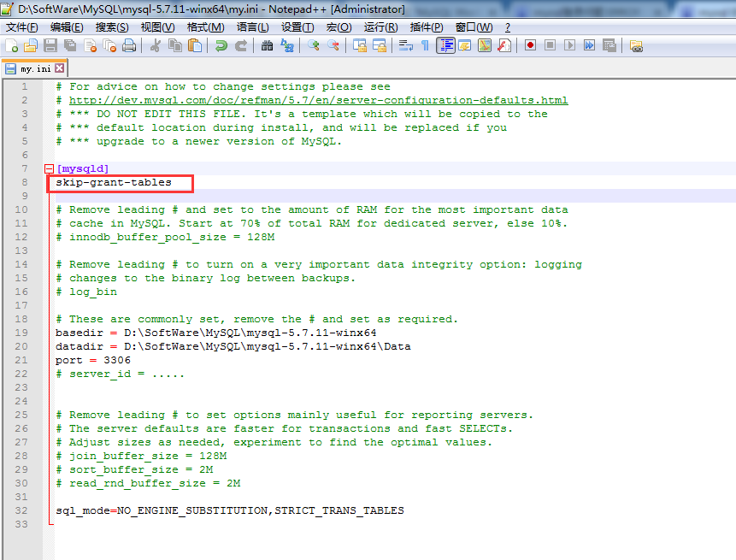Screen dimensions: 736x560
Task: Close the my.ini tab
Action: click(x=61, y=68)
